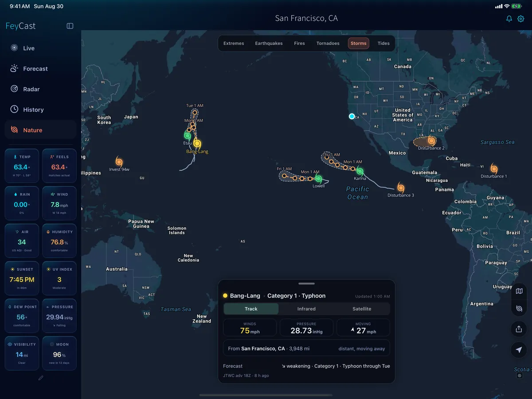This screenshot has height=399, width=532.
Task: Select Lowell storm marker
Action: pos(318,179)
